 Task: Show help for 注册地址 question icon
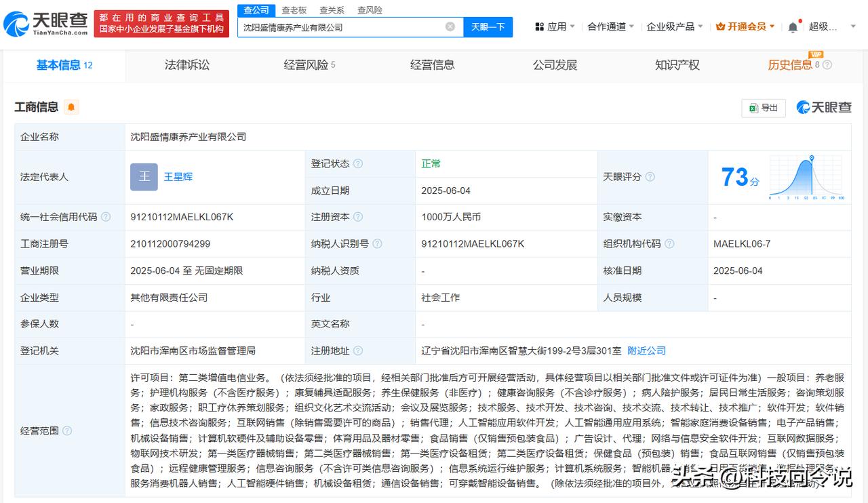[358, 351]
